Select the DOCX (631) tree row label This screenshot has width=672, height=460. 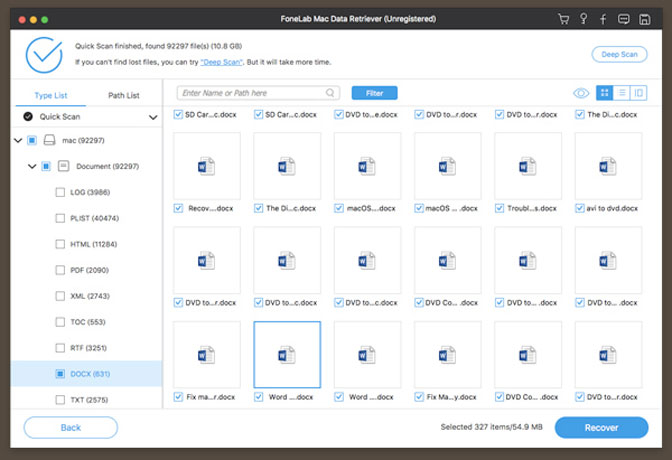coord(90,374)
